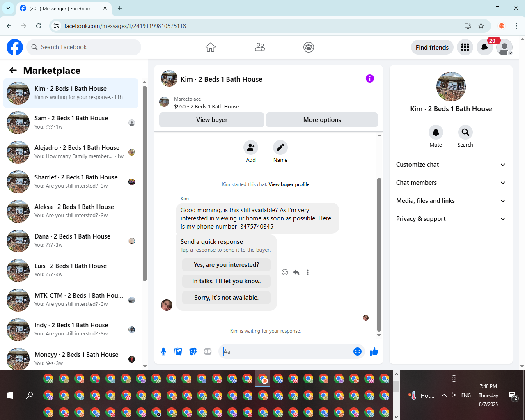Open the Friends icon in top navigation
The width and height of the screenshot is (525, 420).
260,47
